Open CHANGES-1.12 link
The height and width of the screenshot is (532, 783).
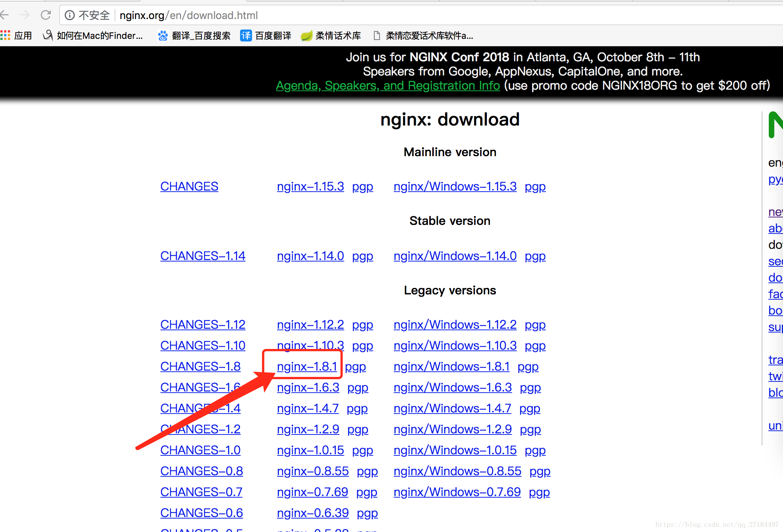(x=203, y=325)
